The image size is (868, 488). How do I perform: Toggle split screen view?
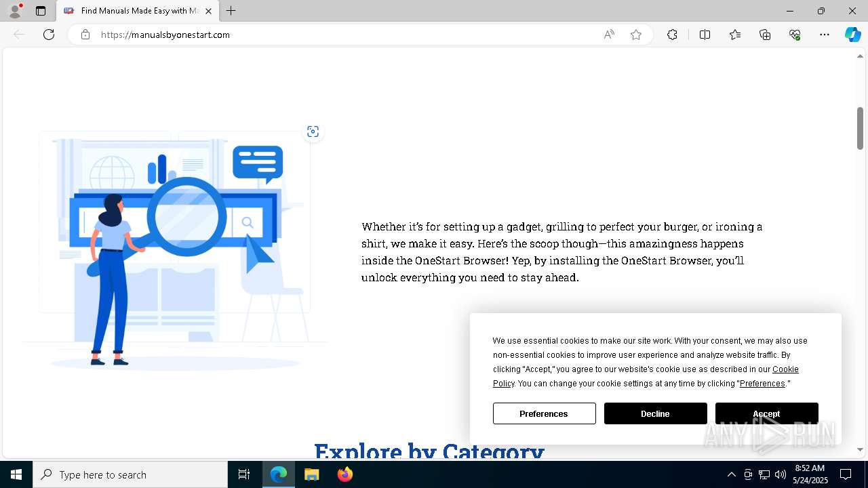pos(705,35)
